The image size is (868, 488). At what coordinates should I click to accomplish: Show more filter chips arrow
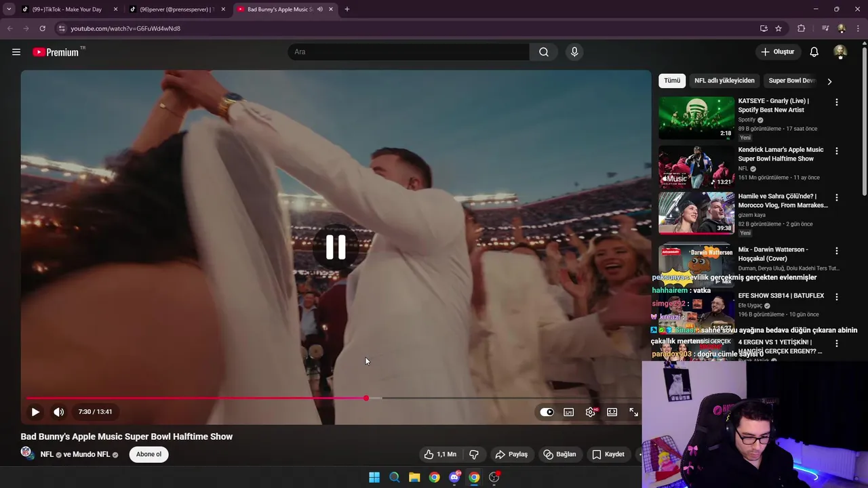[x=829, y=81]
